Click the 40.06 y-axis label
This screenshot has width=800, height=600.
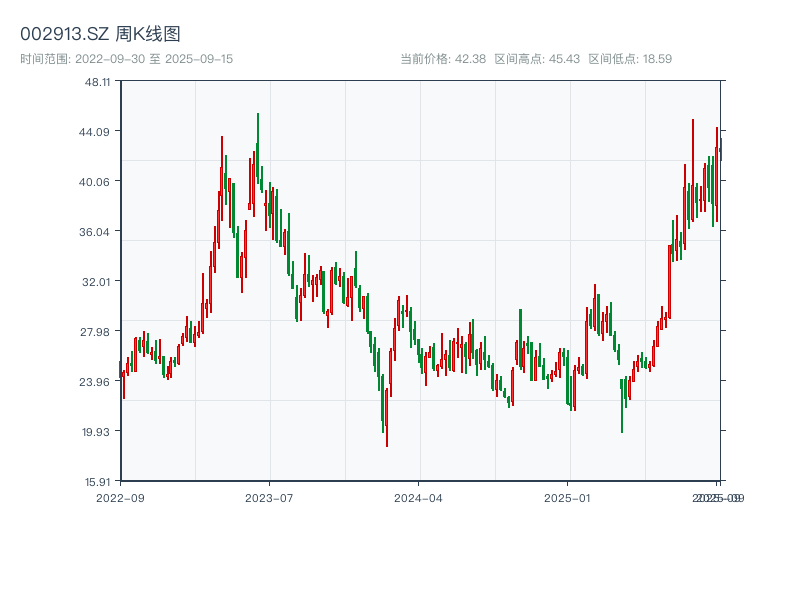(94, 182)
